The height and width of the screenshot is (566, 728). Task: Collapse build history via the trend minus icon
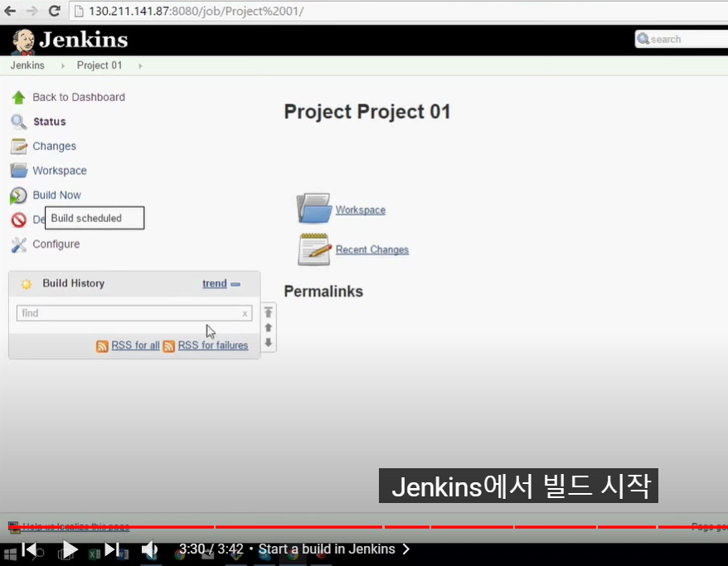point(235,284)
